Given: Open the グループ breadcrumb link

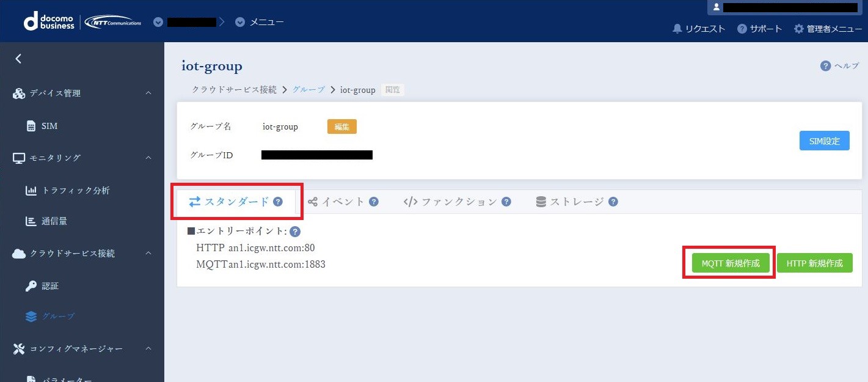Looking at the screenshot, I should [308, 89].
